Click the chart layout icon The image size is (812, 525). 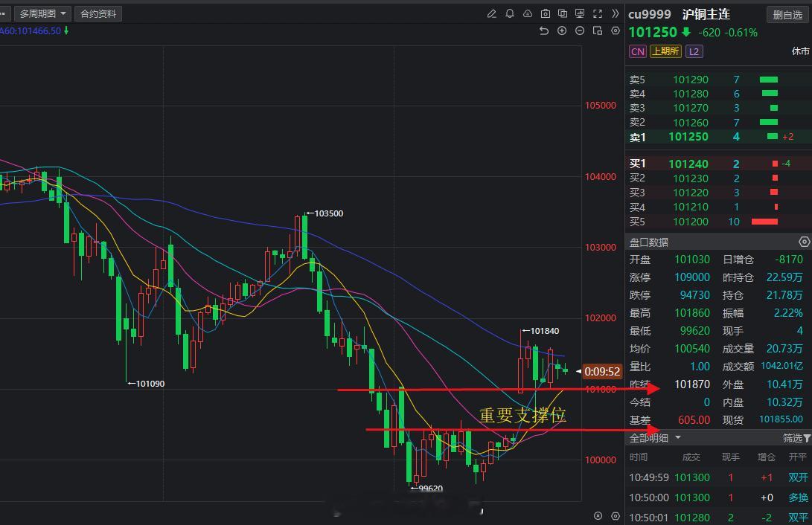[598, 31]
